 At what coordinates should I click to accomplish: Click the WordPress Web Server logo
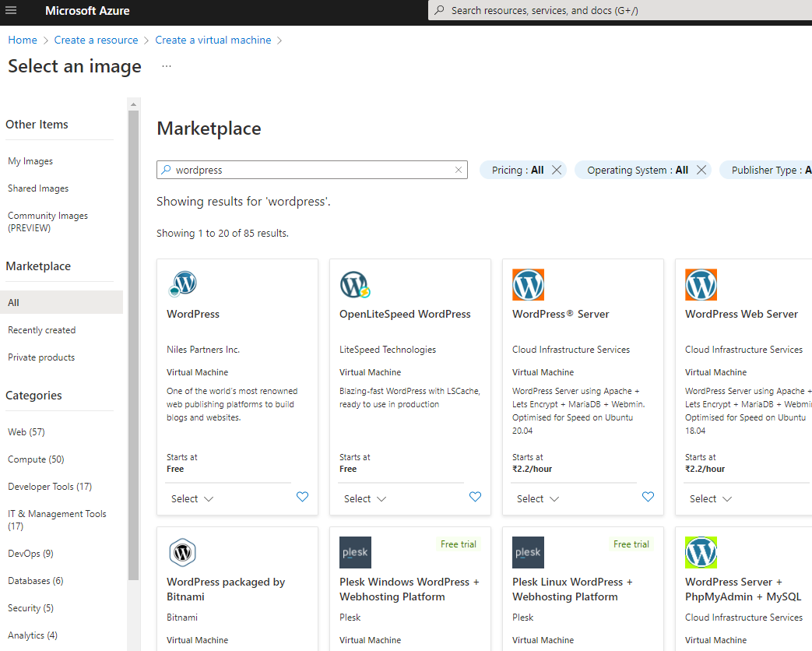click(701, 284)
